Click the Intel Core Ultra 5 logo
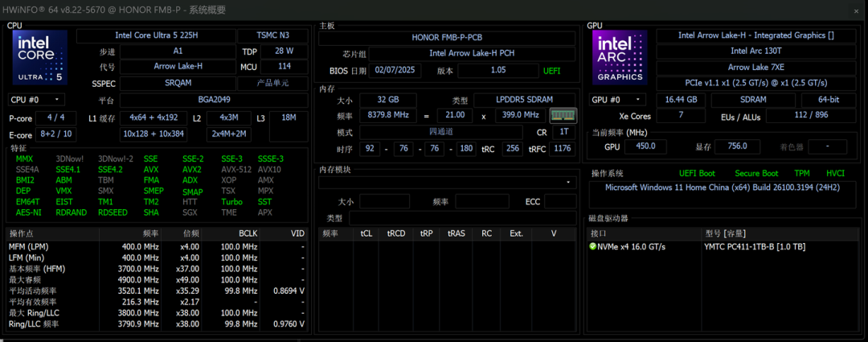 click(x=40, y=57)
